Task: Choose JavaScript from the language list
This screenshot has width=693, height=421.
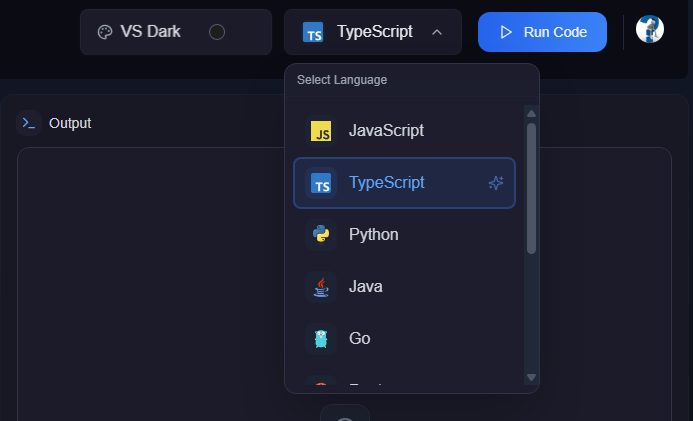Action: click(x=404, y=131)
